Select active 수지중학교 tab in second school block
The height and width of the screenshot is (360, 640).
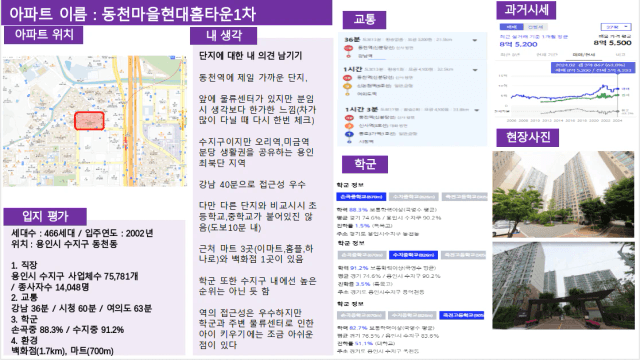click(x=413, y=255)
